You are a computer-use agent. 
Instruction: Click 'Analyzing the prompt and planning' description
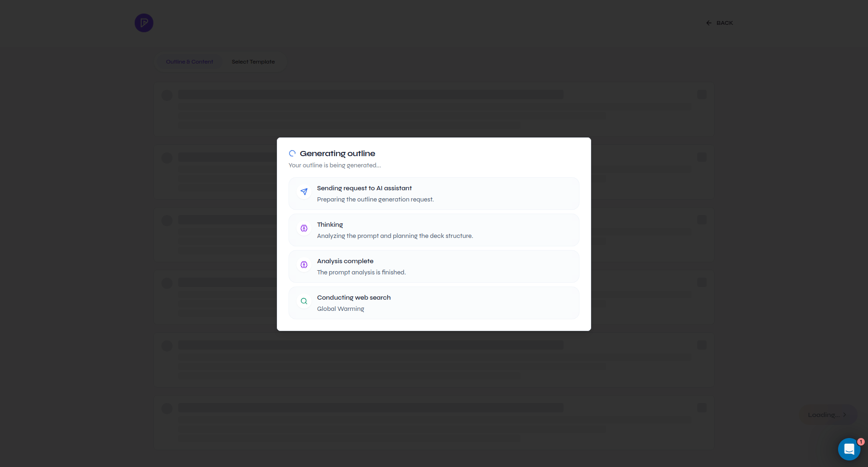click(x=395, y=236)
